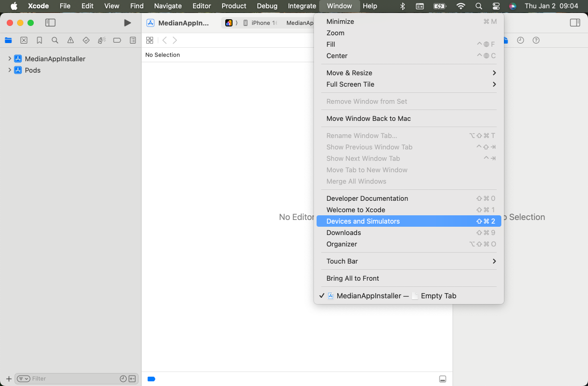Select the History inspector clock icon
588x386 pixels.
pyautogui.click(x=520, y=40)
